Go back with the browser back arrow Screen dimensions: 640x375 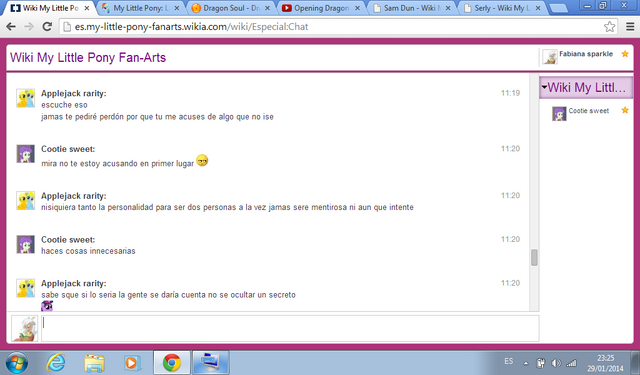point(11,27)
